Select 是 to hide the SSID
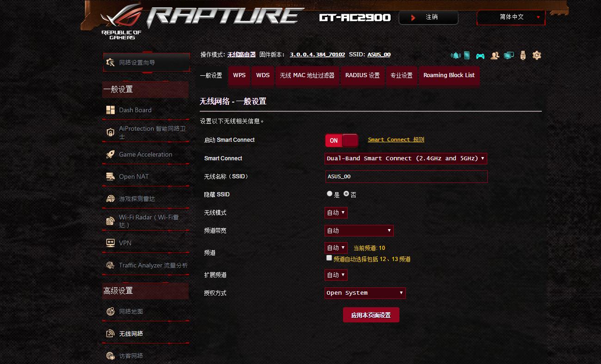This screenshot has width=601, height=364. 329,194
